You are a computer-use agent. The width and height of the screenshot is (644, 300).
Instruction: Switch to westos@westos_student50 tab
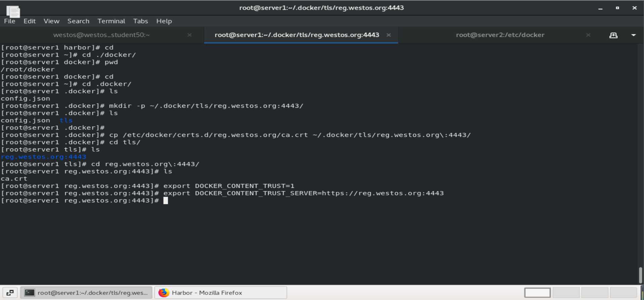point(101,35)
